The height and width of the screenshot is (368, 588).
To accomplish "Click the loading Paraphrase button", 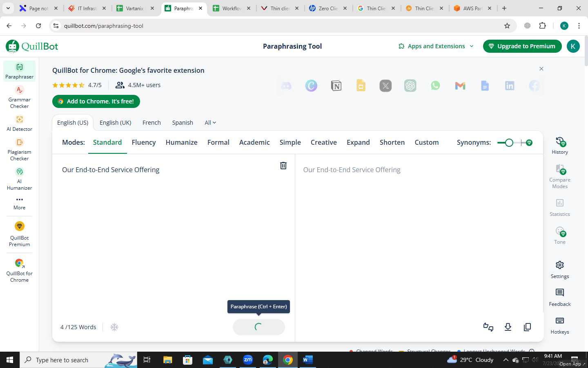I will pyautogui.click(x=258, y=327).
